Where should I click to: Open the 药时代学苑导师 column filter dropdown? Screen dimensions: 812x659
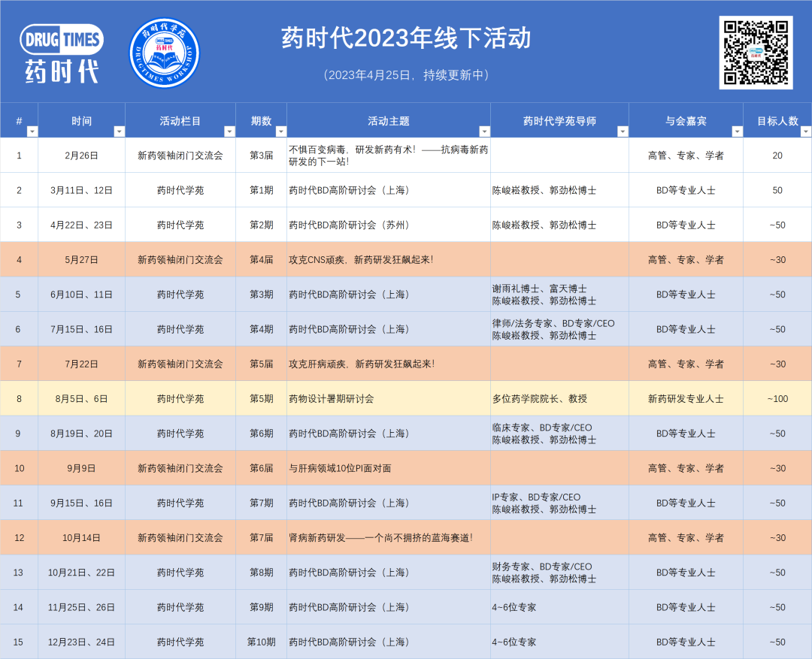[623, 131]
